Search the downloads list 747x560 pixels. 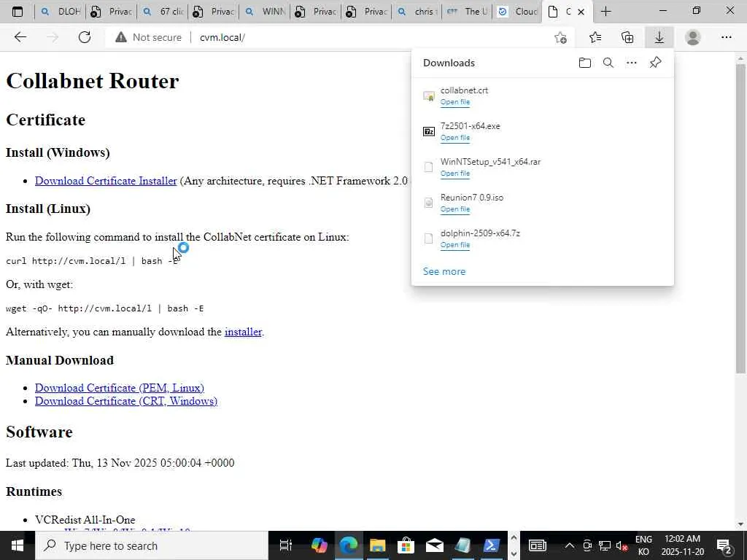coord(608,63)
